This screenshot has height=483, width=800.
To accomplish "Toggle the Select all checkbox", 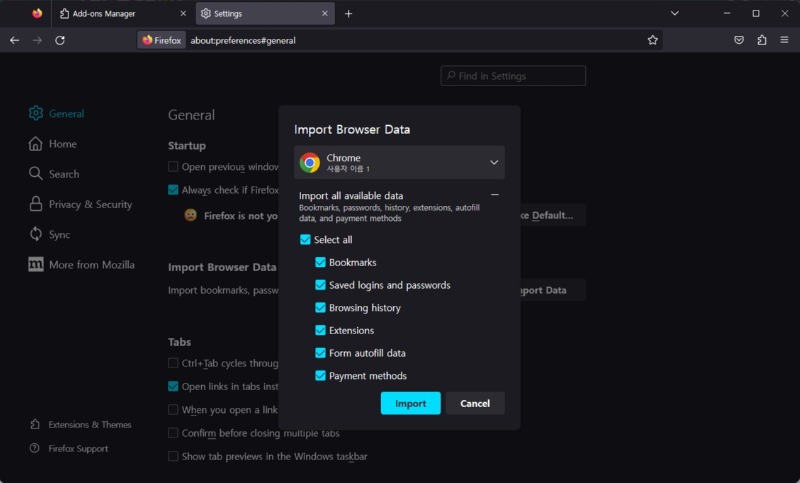I will (305, 240).
